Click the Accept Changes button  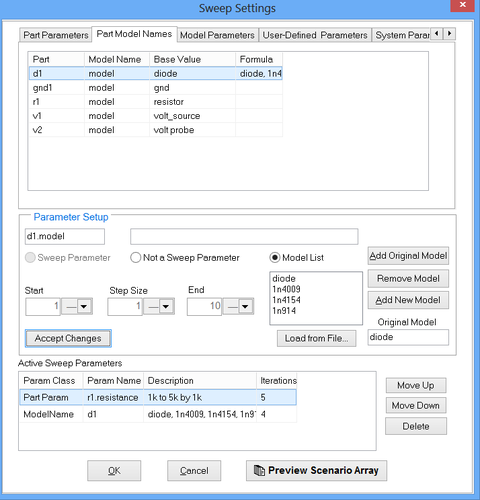tap(68, 338)
